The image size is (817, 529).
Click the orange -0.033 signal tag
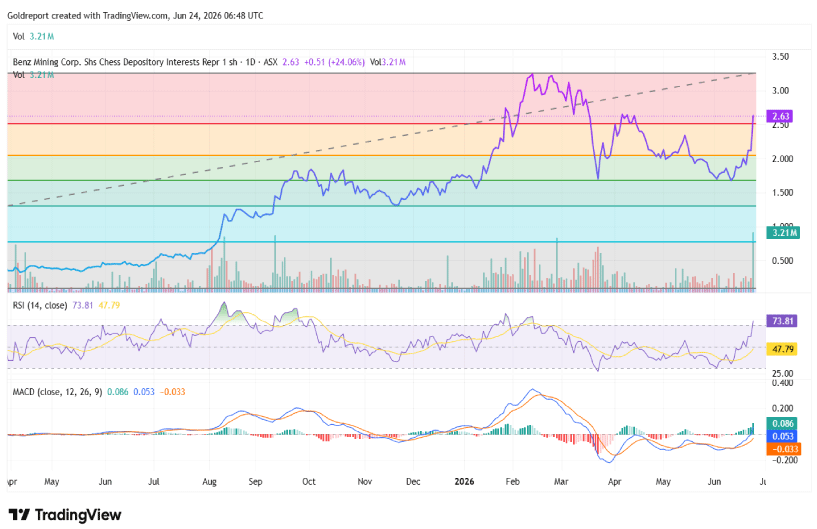784,449
